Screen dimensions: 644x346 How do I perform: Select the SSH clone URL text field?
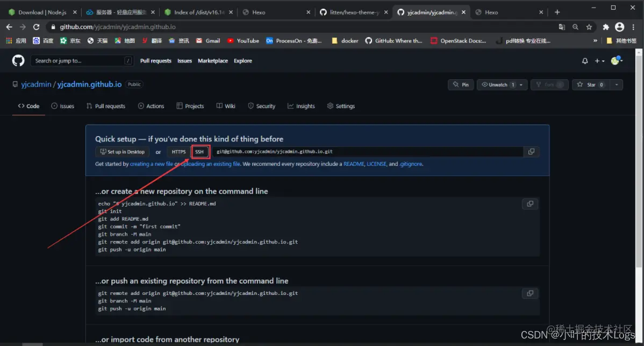[368, 152]
